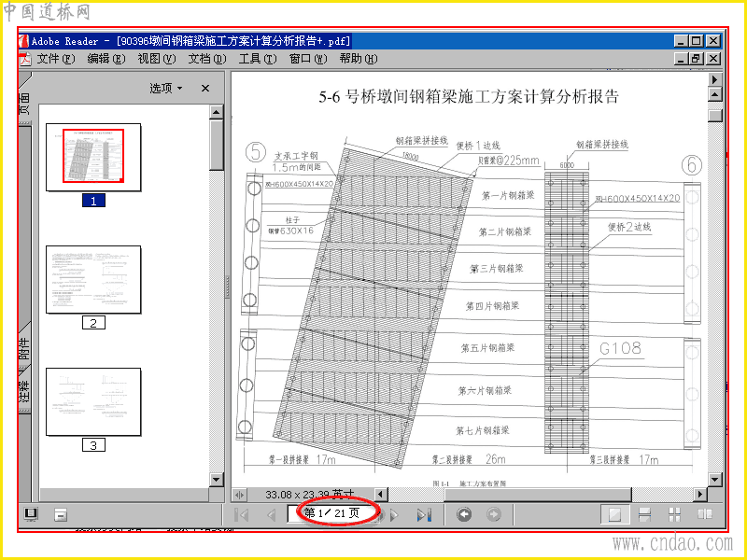Screen dimensions: 747x560
Task: Toggle the single page layout mode
Action: tap(614, 514)
